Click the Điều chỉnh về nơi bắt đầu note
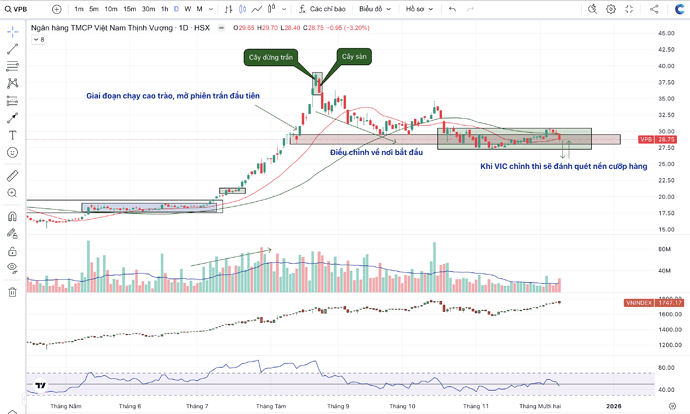This screenshot has height=414, width=690. pyautogui.click(x=376, y=152)
